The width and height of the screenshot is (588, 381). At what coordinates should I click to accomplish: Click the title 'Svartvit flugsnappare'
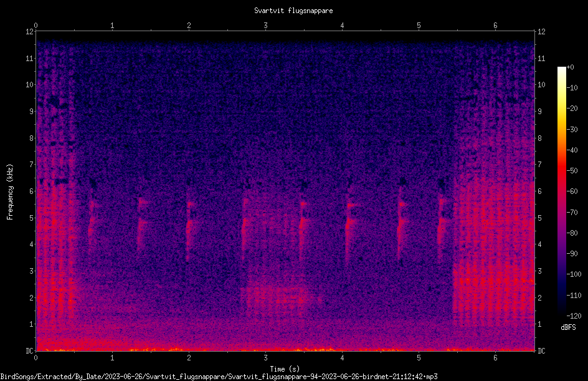293,11
